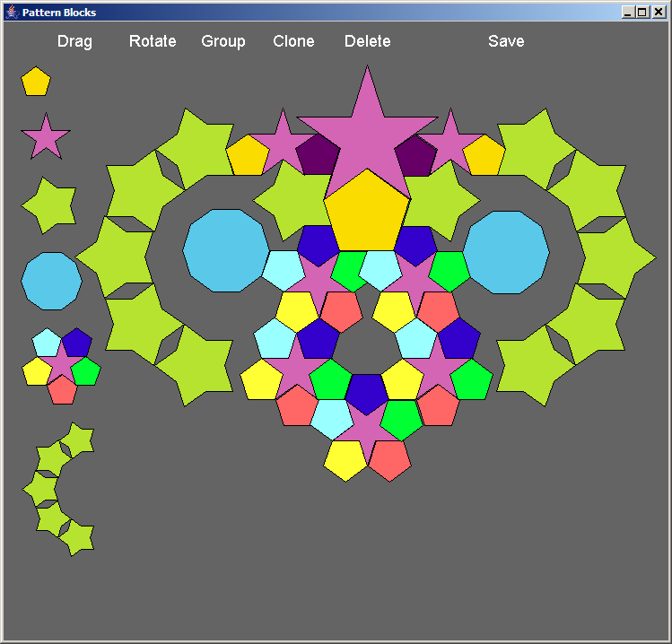This screenshot has width=672, height=644.
Task: Select the Drag mode
Action: click(74, 41)
